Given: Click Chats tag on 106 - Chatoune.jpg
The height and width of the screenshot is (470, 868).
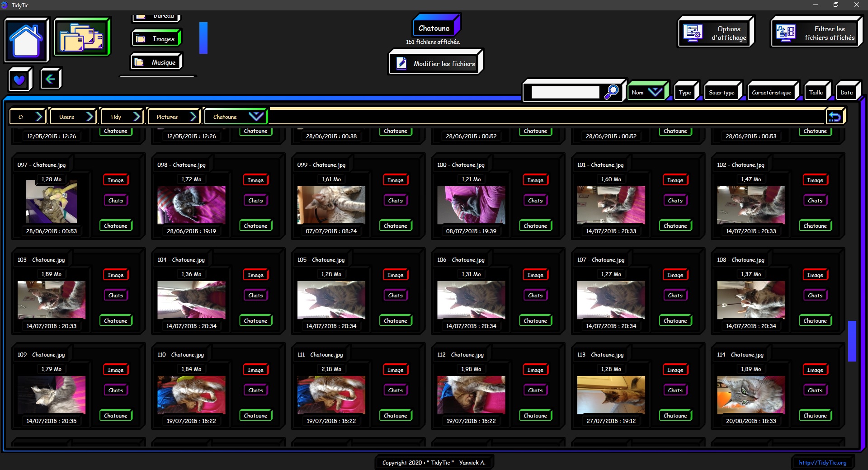Looking at the screenshot, I should 535,295.
